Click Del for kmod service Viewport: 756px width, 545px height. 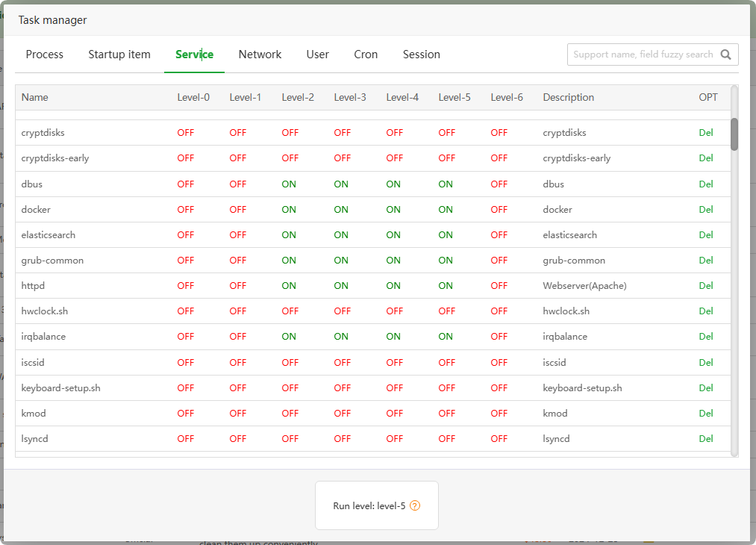706,414
